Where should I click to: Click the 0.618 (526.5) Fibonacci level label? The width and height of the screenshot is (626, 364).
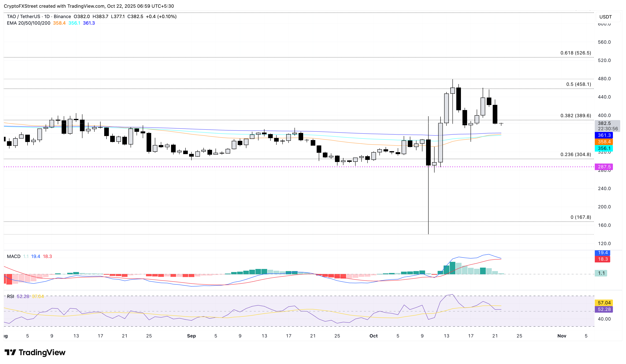575,53
